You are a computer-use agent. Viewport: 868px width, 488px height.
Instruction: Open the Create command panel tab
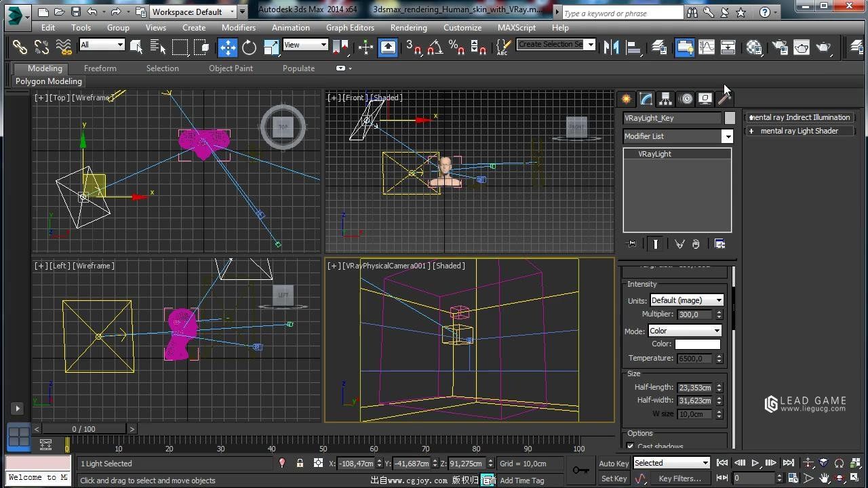click(626, 99)
